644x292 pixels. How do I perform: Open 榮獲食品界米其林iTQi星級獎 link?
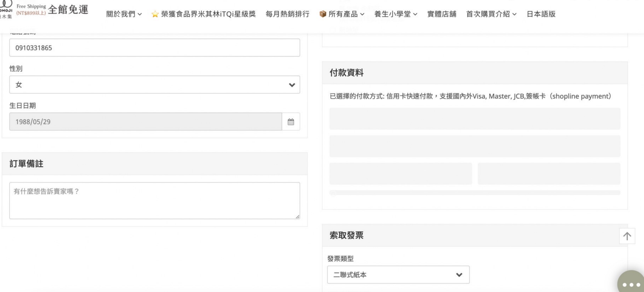click(208, 14)
